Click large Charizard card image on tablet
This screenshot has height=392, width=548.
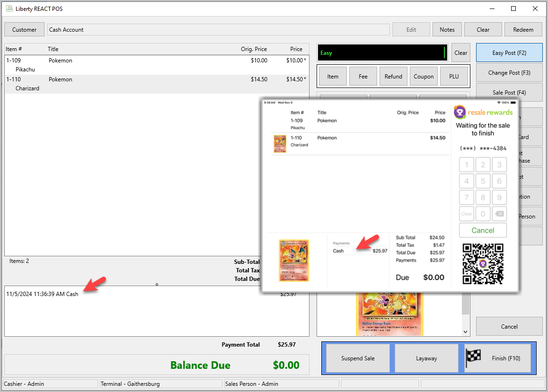pyautogui.click(x=294, y=261)
